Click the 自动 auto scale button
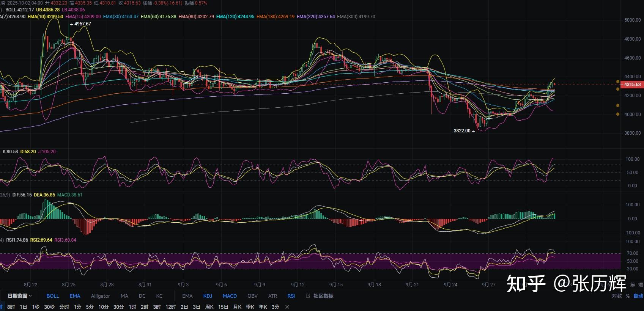Screen dimensions: 644x311 638,296
